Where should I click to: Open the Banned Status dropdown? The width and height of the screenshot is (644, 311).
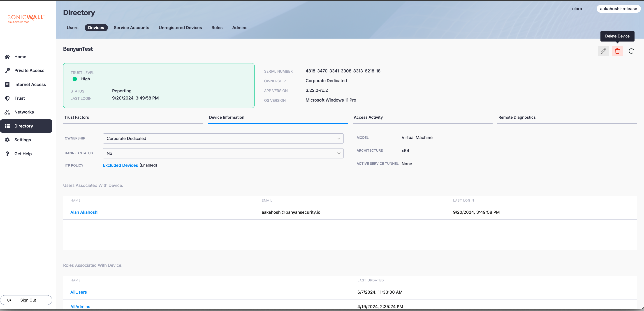pyautogui.click(x=223, y=153)
